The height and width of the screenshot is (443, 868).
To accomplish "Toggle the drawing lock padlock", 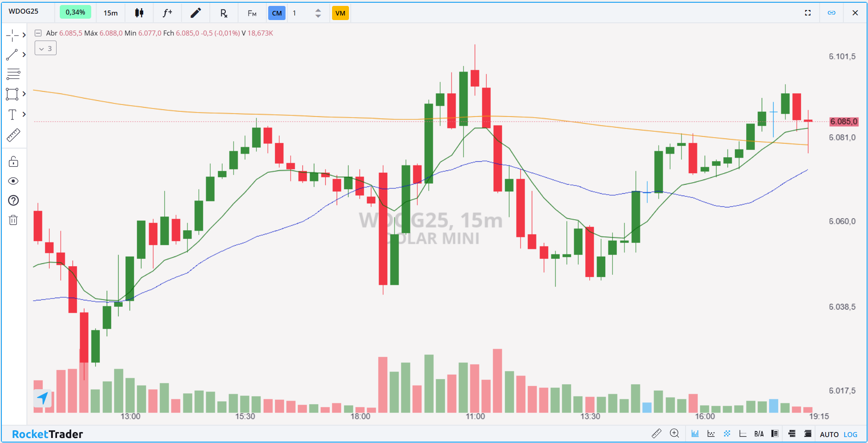I will [13, 162].
